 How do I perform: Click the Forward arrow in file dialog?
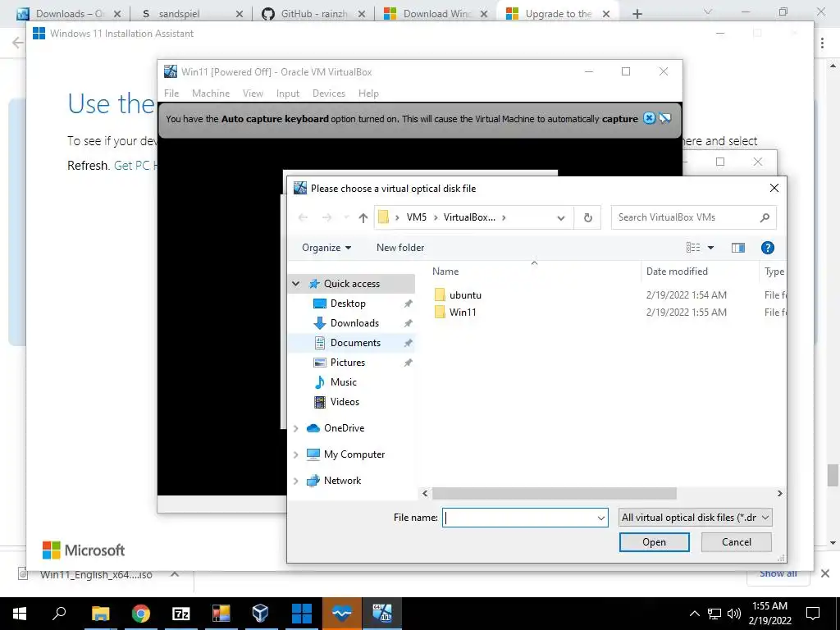coord(326,217)
